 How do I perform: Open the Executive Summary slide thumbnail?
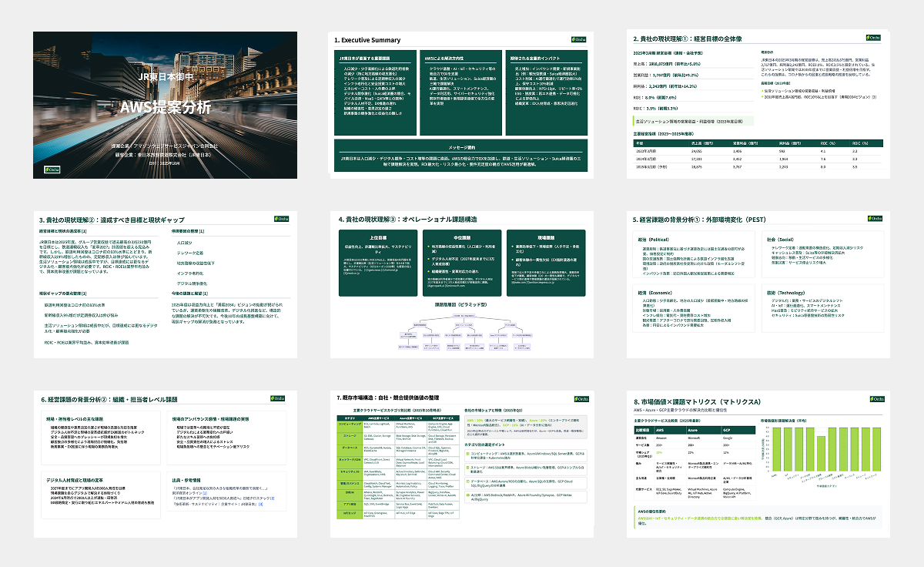[x=462, y=105]
